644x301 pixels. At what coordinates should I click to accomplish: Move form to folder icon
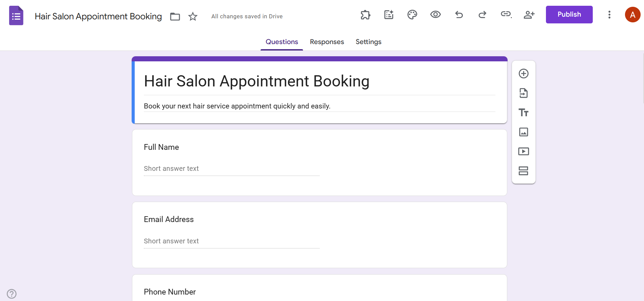pyautogui.click(x=175, y=16)
